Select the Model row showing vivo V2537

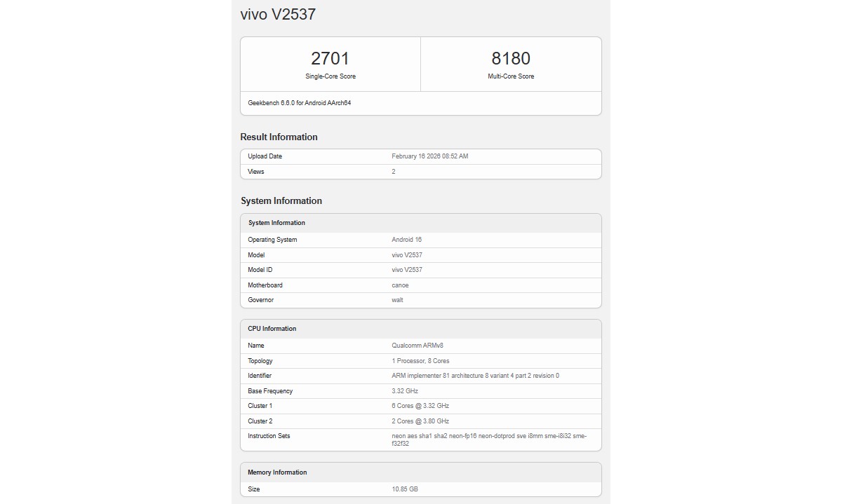409,254
